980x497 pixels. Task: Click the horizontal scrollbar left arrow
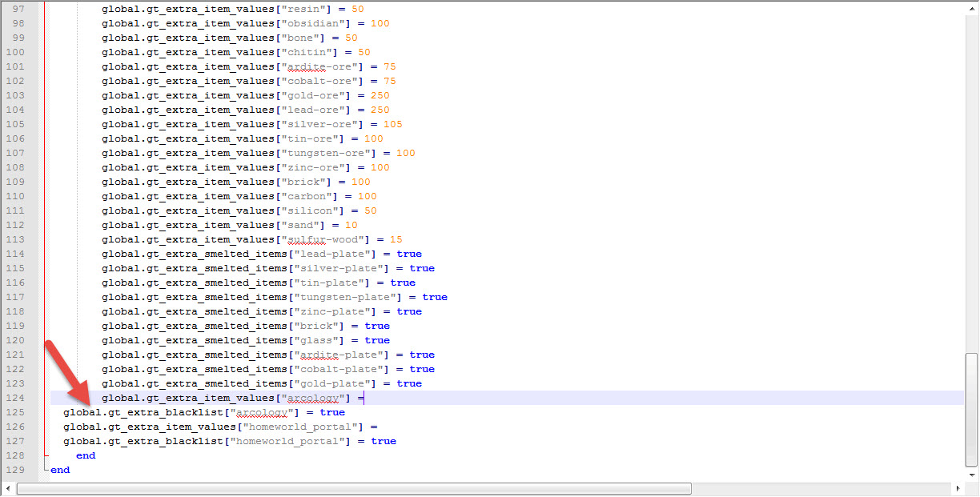pyautogui.click(x=10, y=487)
